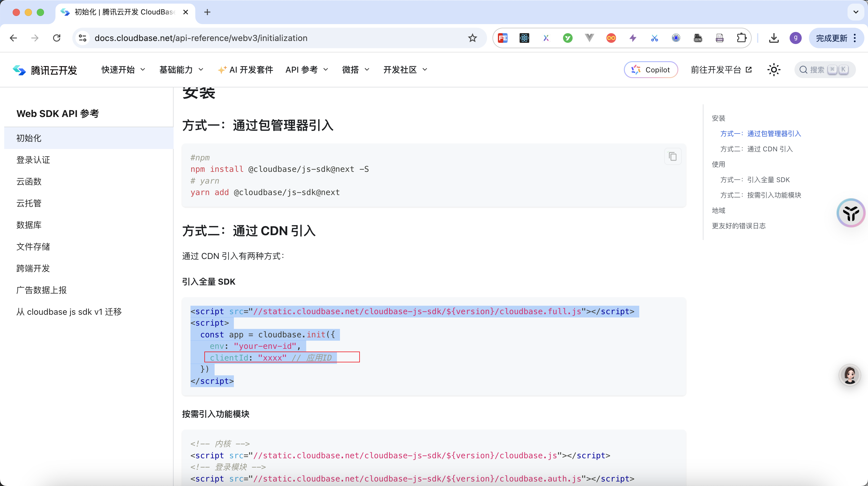
Task: Open 数据库 sidebar item
Action: pyautogui.click(x=89, y=225)
